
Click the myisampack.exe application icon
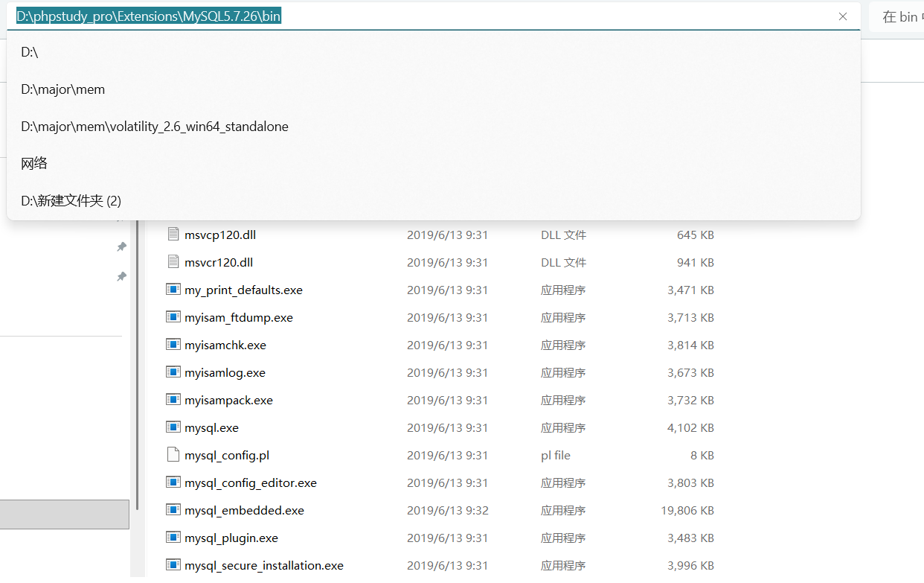173,400
